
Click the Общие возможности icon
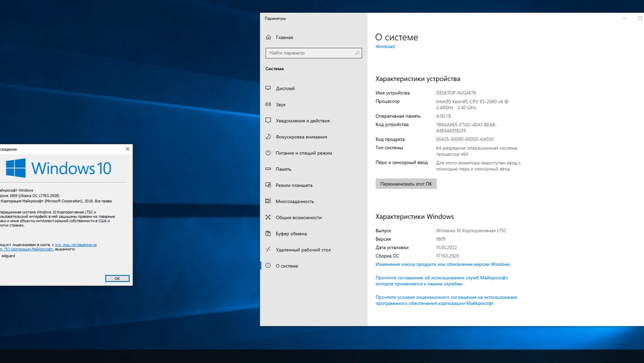[268, 217]
